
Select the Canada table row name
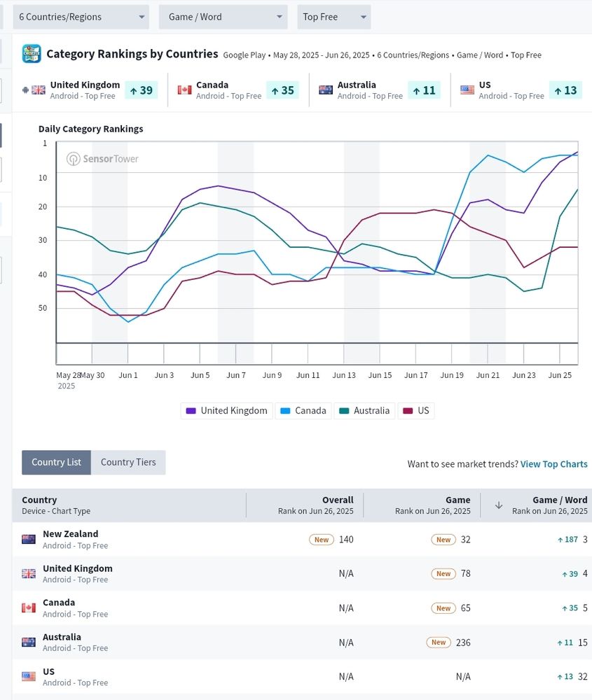point(59,603)
